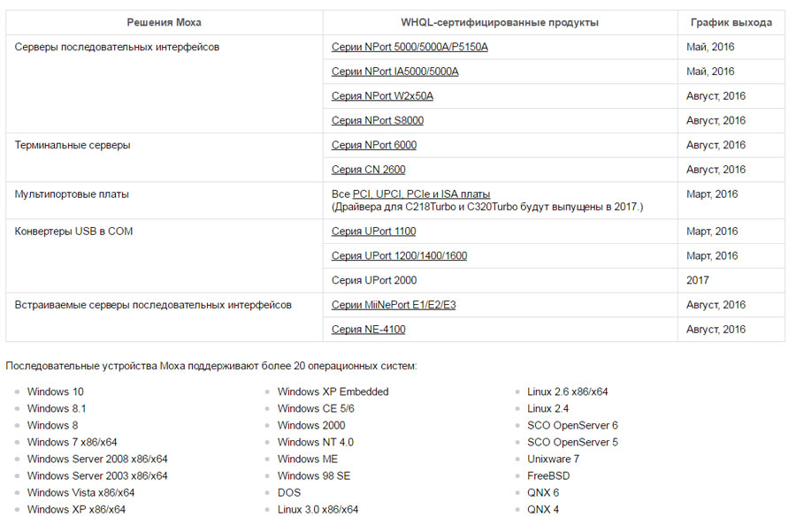Click the FreeBSD list entry
Image resolution: width=796 pixels, height=532 pixels.
pyautogui.click(x=548, y=475)
